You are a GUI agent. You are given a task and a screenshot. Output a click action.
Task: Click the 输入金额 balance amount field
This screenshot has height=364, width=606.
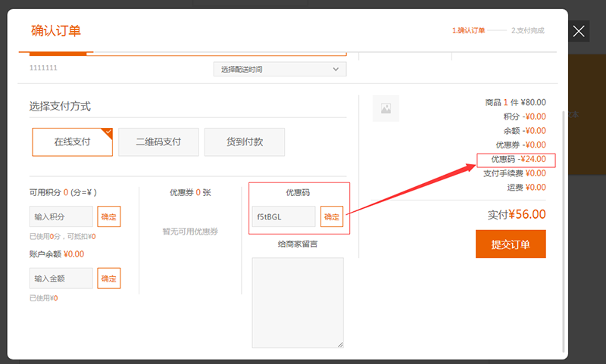tap(61, 278)
